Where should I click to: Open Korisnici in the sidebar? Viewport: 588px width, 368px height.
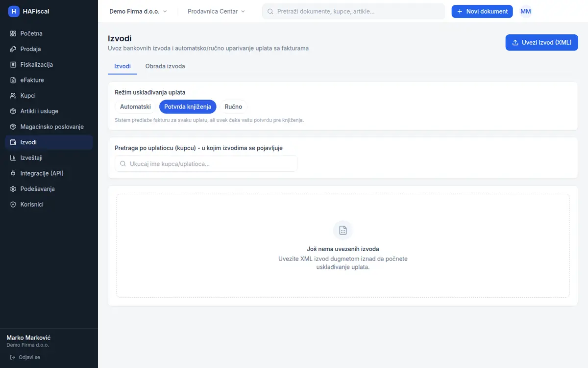coord(49,205)
